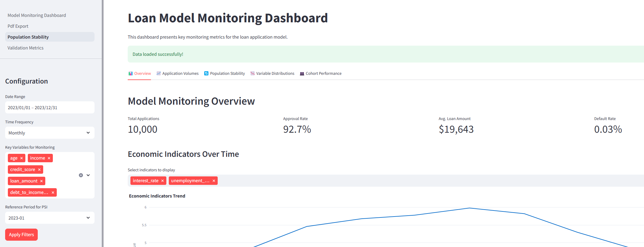The width and height of the screenshot is (644, 247).
Task: Click the interest_rate tag label
Action: click(x=146, y=181)
